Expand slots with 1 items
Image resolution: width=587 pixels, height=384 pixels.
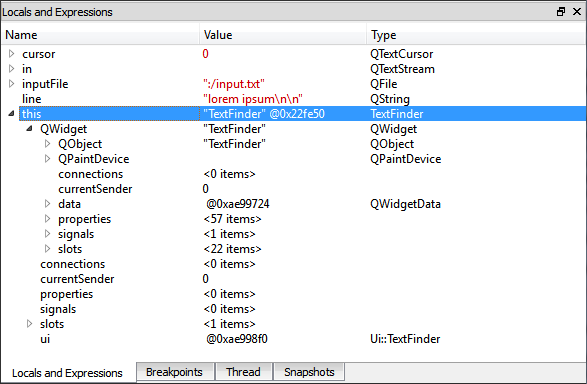[30, 324]
